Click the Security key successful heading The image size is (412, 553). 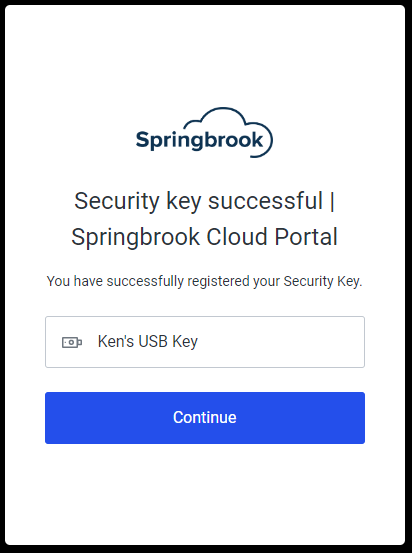[198, 201]
